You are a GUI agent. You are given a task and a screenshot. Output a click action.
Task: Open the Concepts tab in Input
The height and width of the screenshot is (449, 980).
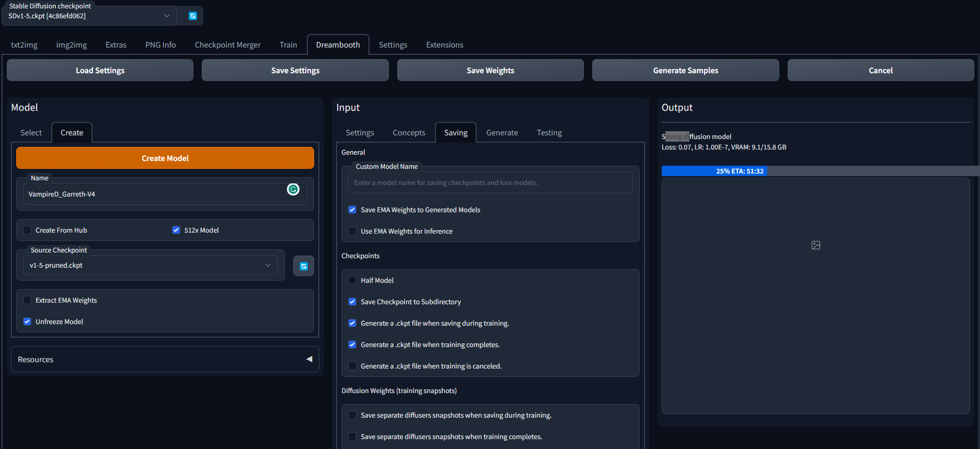[x=409, y=133]
